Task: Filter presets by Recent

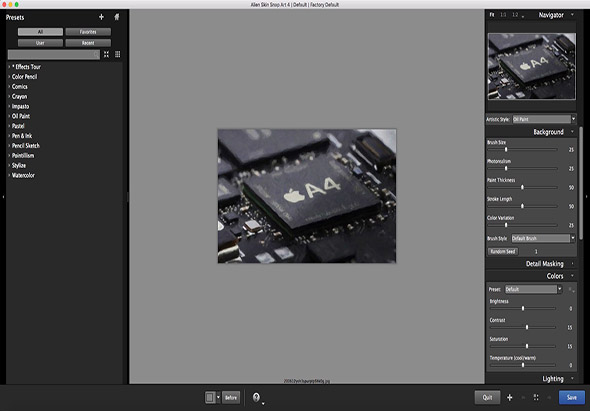Action: (88, 43)
